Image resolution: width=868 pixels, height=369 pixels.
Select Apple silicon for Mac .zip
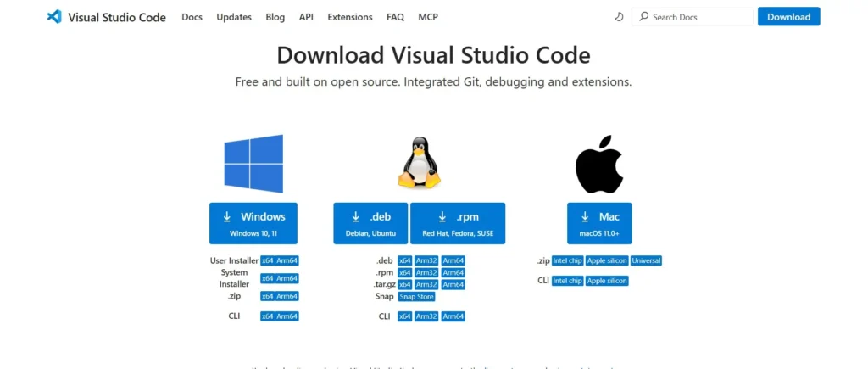coord(607,260)
